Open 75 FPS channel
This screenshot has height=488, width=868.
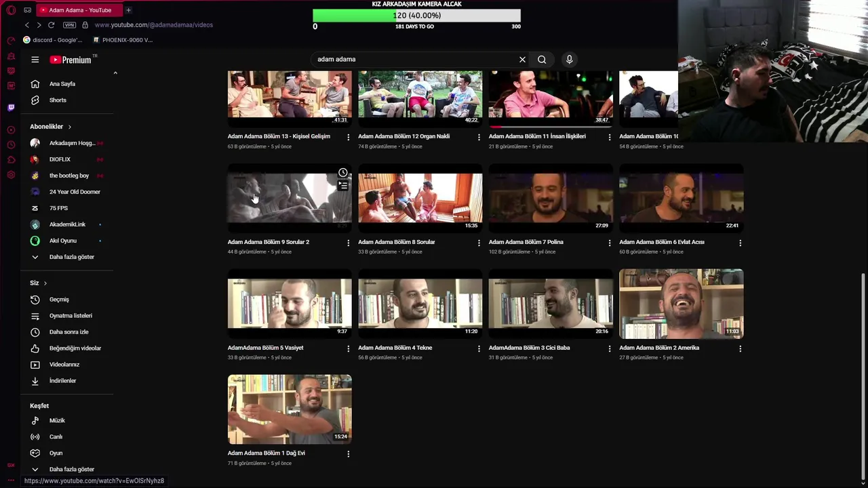[68, 208]
